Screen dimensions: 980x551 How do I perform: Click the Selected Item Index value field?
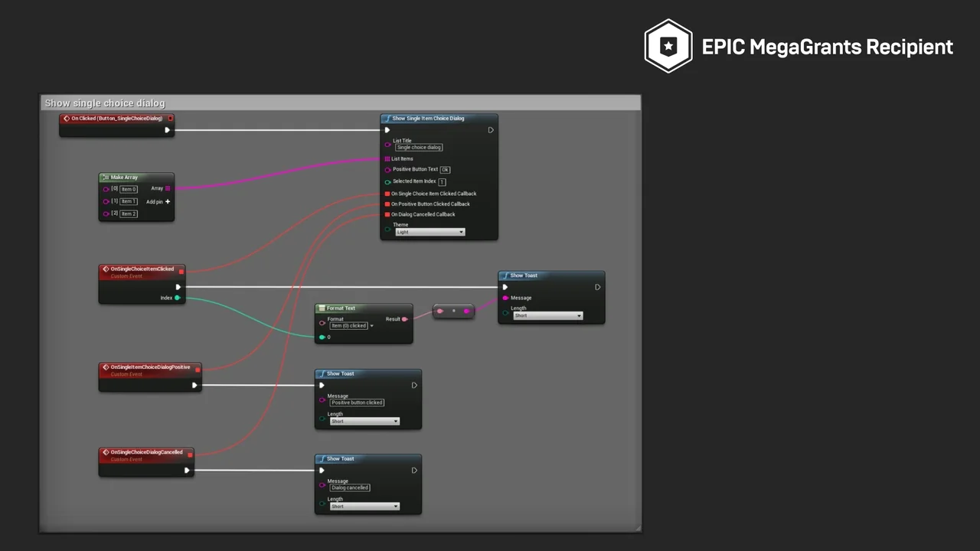click(443, 182)
